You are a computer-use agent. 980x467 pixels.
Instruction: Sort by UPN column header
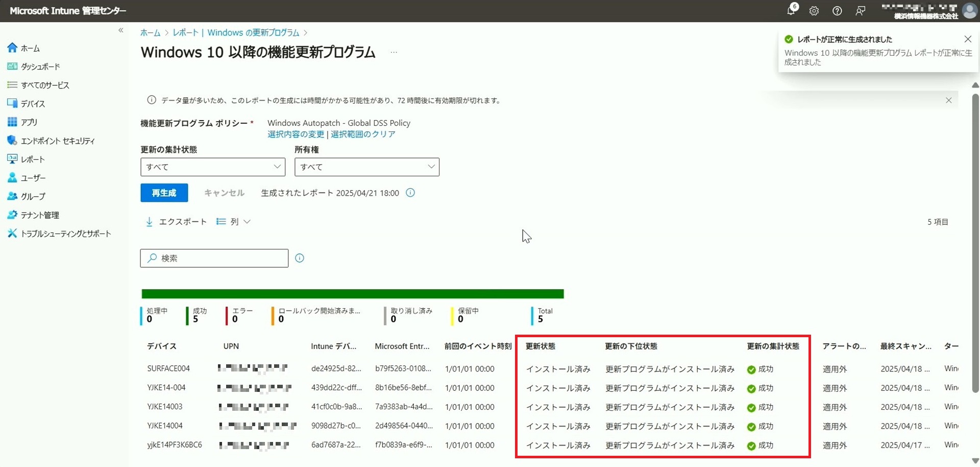coord(231,346)
